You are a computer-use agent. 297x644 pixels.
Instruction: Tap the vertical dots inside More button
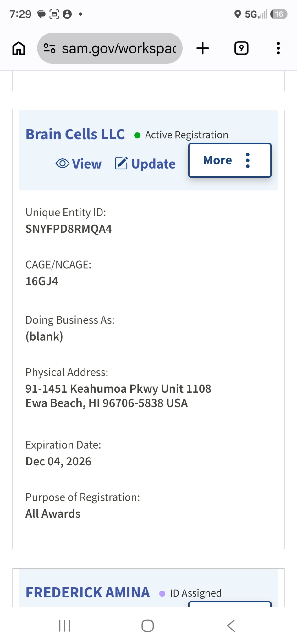(x=248, y=160)
